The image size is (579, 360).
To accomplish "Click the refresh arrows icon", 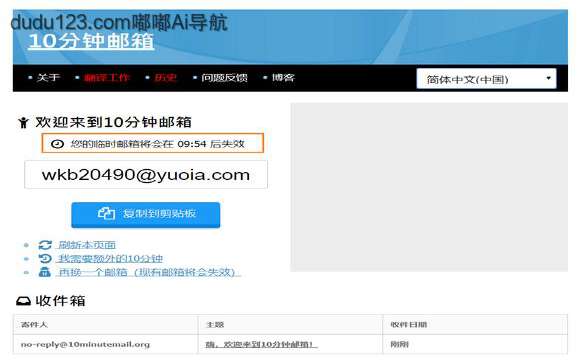I will coord(45,245).
